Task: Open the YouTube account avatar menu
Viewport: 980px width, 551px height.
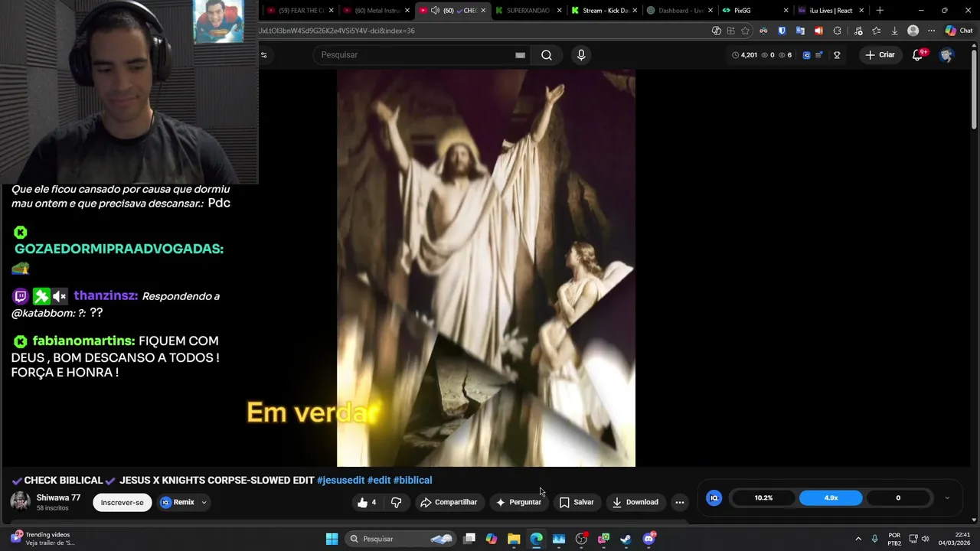Action: coord(946,55)
